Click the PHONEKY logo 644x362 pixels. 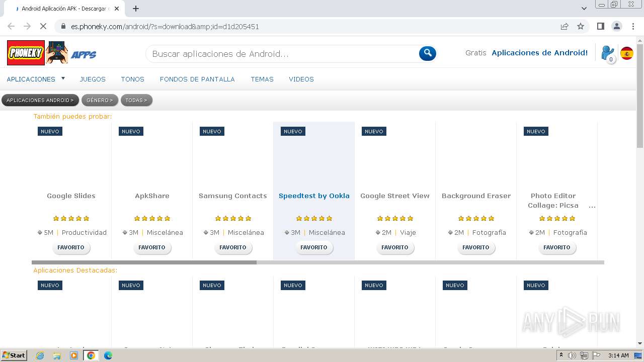coord(26,53)
